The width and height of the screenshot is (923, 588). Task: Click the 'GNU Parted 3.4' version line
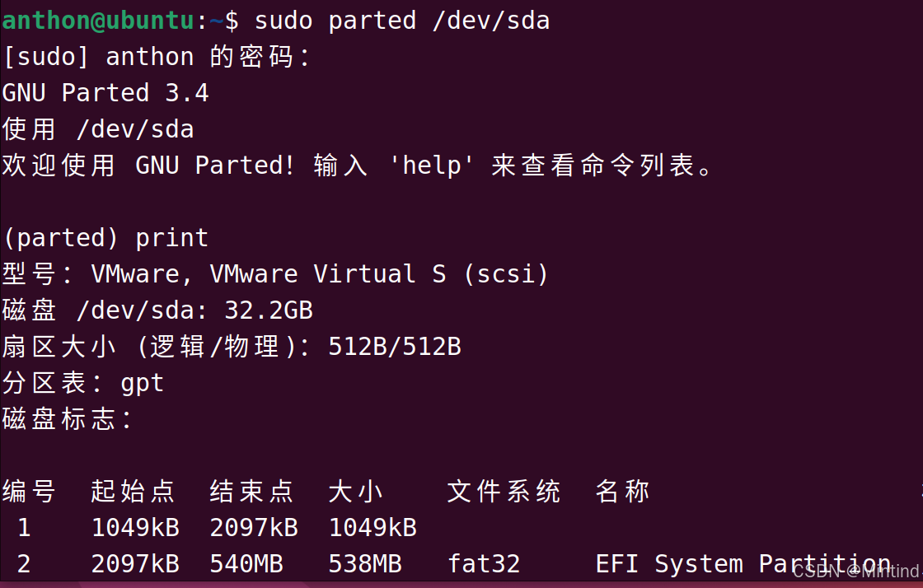[105, 93]
